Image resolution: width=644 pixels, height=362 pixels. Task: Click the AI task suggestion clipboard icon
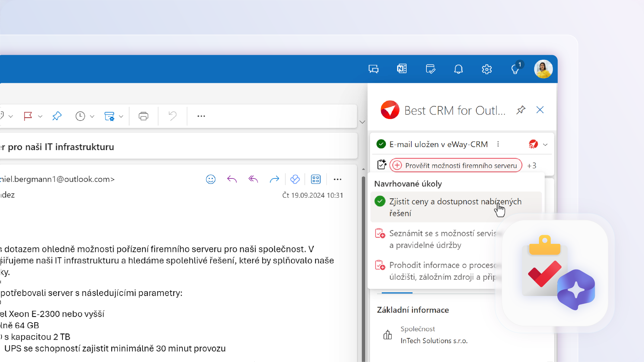tap(382, 165)
